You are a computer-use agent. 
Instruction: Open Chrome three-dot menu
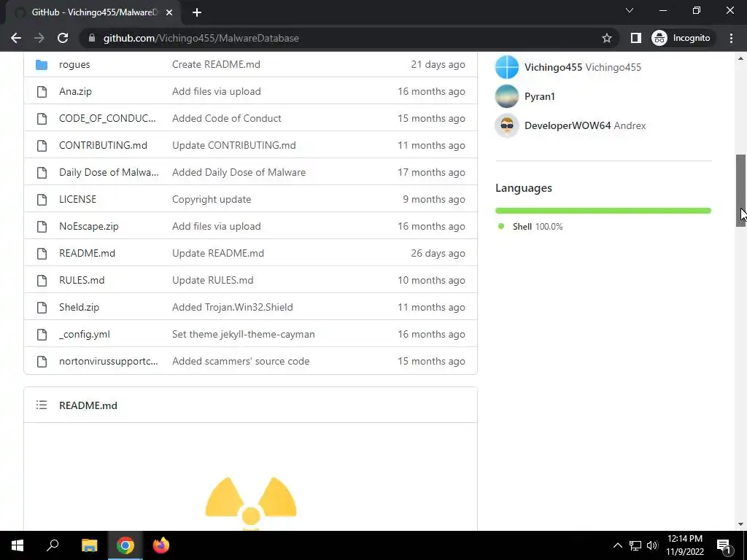click(x=731, y=38)
